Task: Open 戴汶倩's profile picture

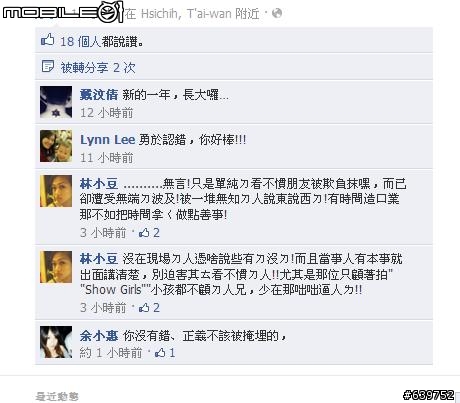Action: (x=56, y=102)
